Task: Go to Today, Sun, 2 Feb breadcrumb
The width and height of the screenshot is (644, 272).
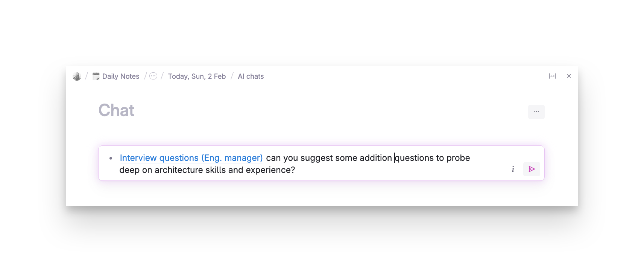Action: pos(197,76)
